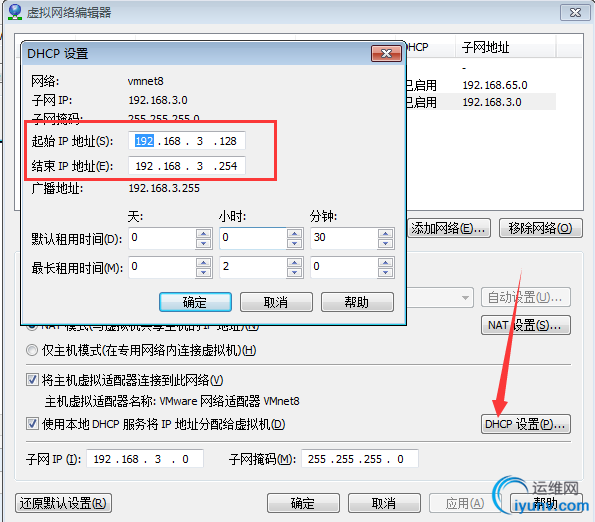Click the Virtual Network Editor globe icon
Viewport: 595px width, 522px height.
click(x=15, y=11)
